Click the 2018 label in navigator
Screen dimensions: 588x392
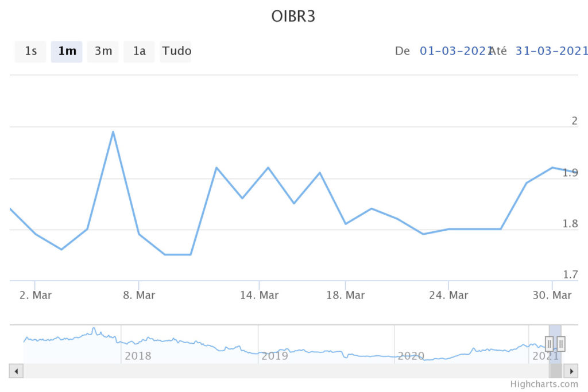[138, 356]
